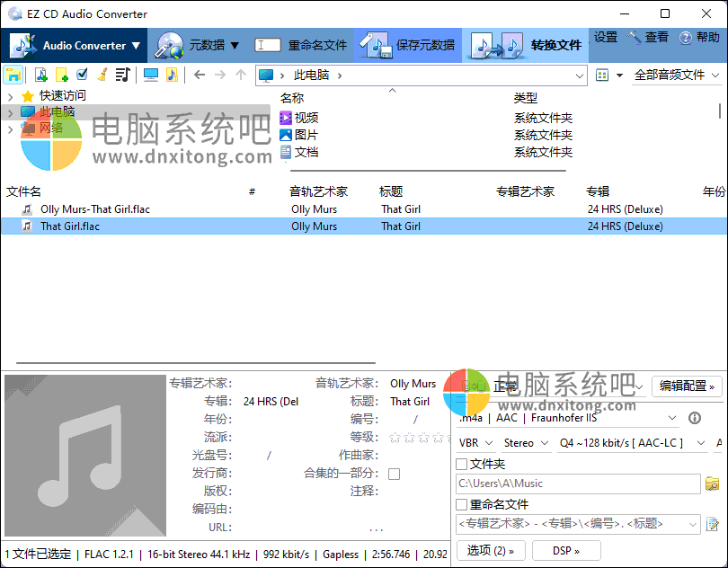
Task: Go forward with the right arrow
Action: point(220,75)
